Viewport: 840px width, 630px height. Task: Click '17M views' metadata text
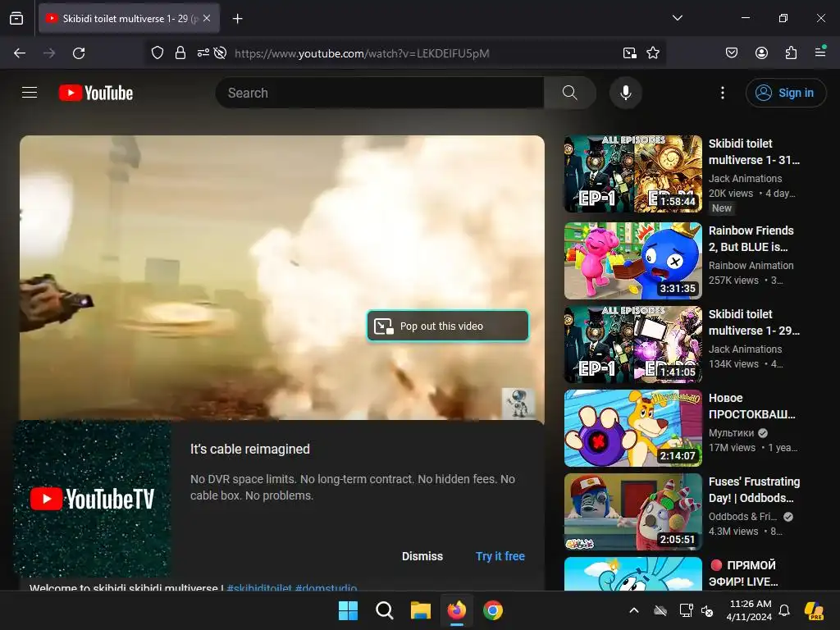point(732,447)
